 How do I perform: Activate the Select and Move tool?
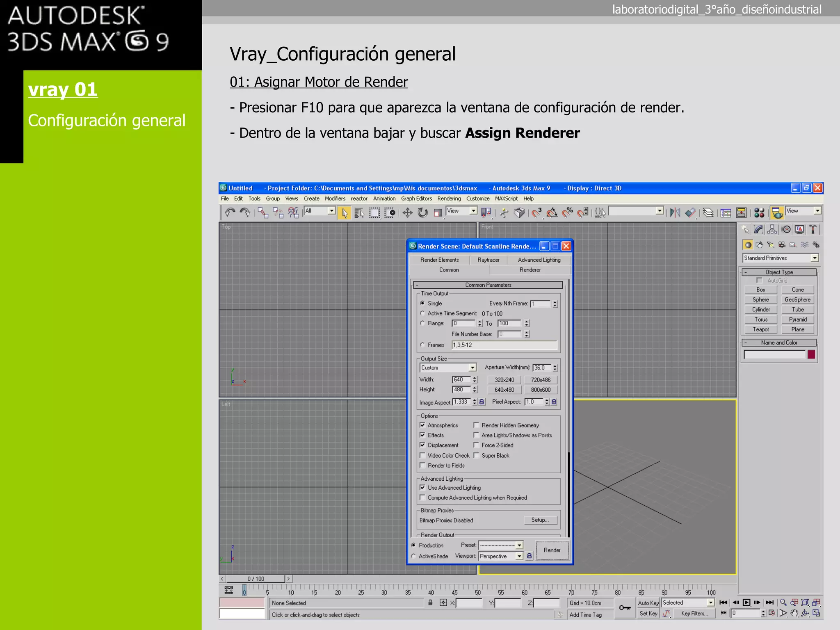click(407, 212)
